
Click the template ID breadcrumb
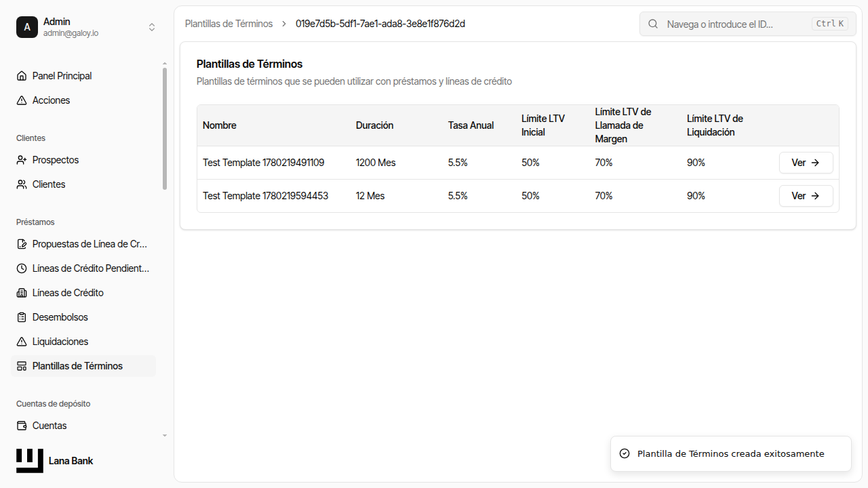pos(380,24)
